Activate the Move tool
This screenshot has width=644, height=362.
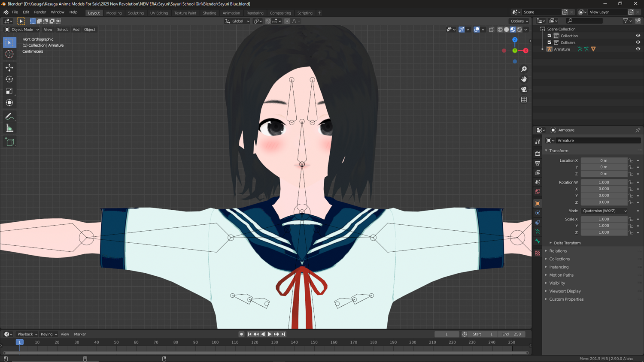tap(9, 67)
